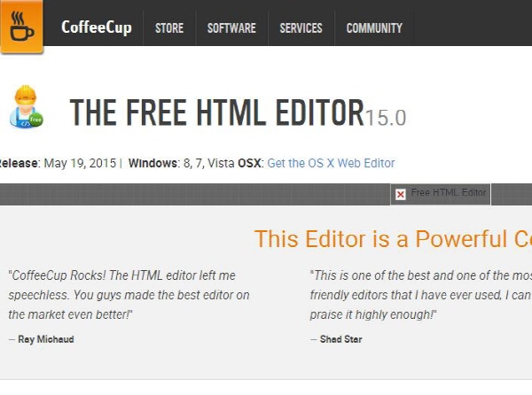Click the orange This Editor is a Powerful heading
The height and width of the screenshot is (395, 532).
393,239
